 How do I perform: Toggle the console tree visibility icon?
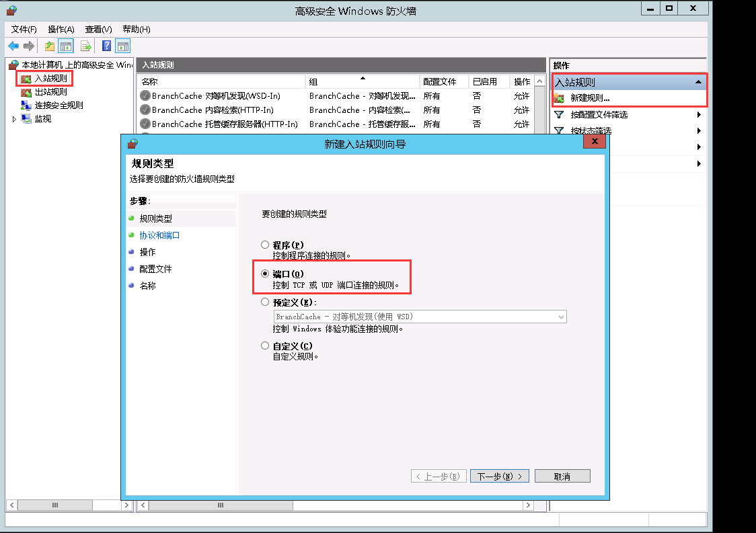[65, 46]
